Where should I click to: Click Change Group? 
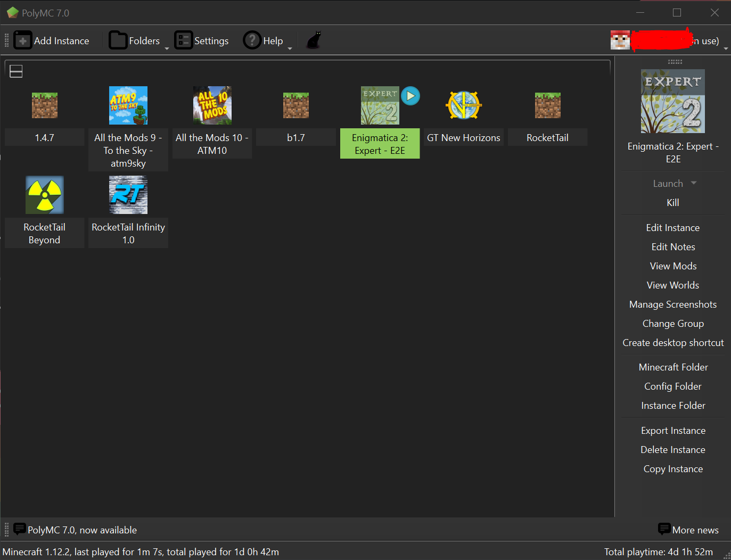[x=673, y=324]
